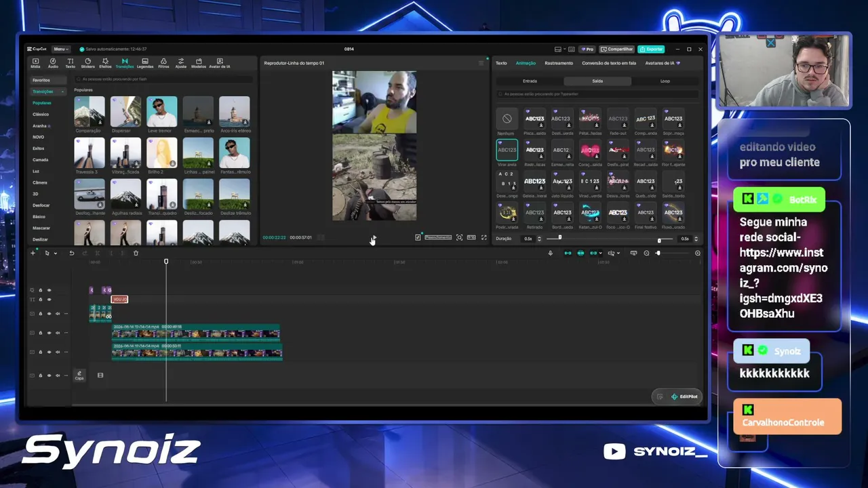Toggle visibility of the cover (Capa) track
Screen dimensions: 868x488
(49, 375)
